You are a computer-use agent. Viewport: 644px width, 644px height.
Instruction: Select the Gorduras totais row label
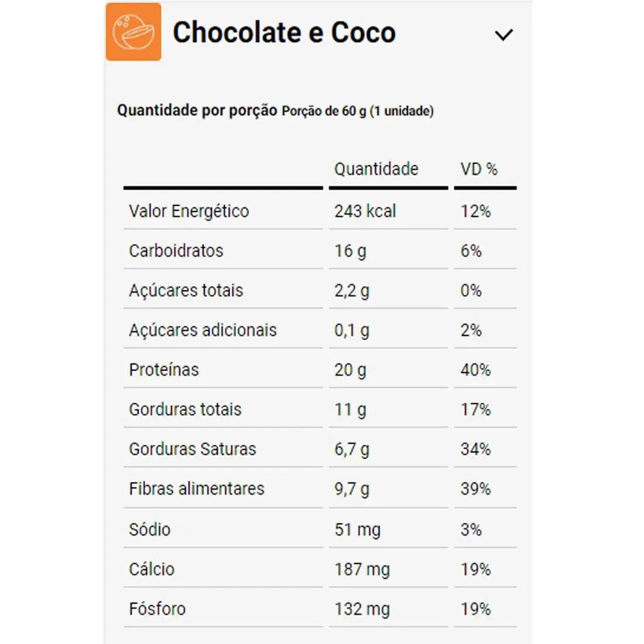[185, 409]
